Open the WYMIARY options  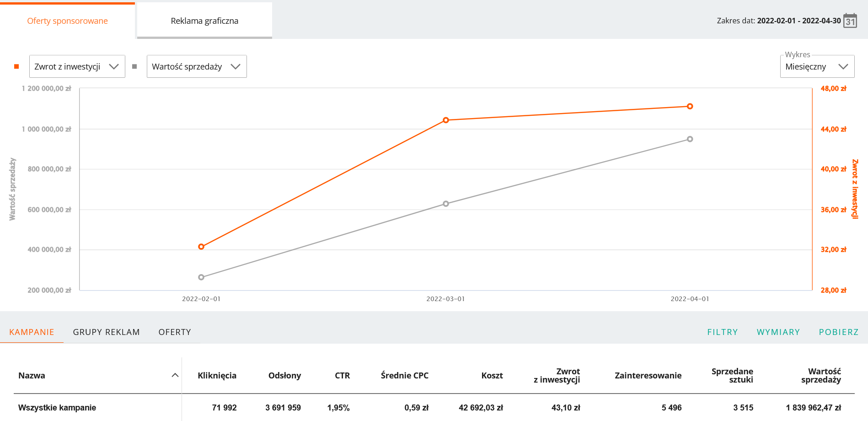tap(778, 332)
